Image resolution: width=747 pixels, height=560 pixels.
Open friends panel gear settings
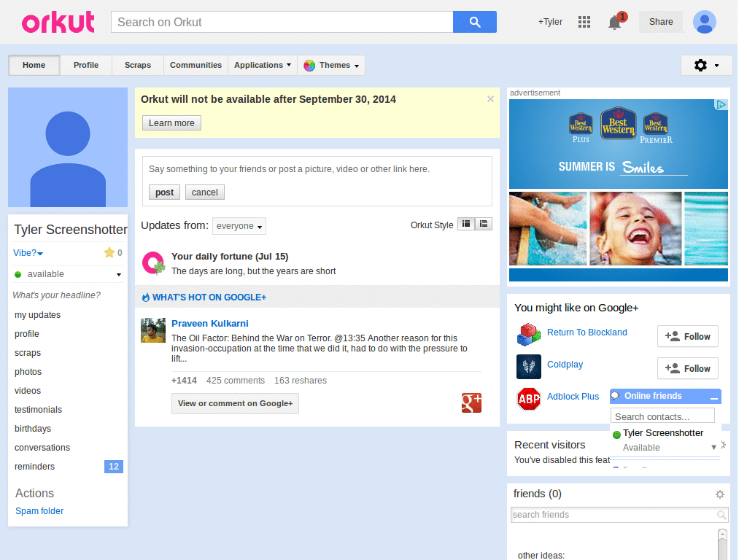720,494
